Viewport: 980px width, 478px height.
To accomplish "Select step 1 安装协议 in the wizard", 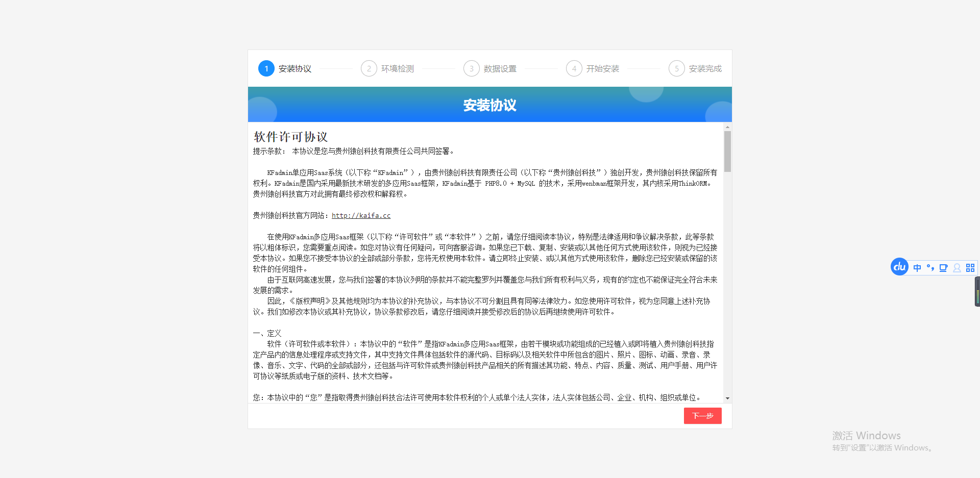I will (285, 68).
